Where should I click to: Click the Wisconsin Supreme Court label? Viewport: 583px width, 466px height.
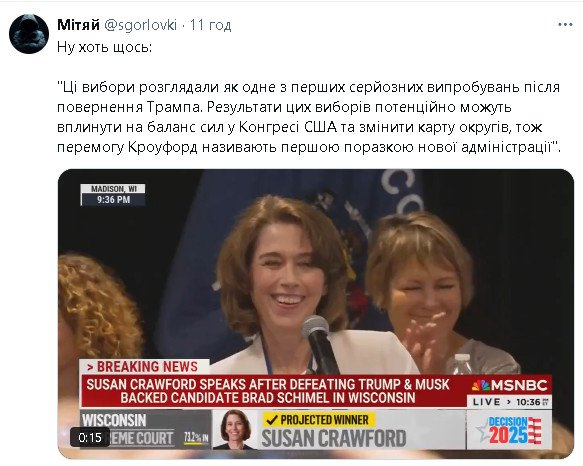pyautogui.click(x=127, y=430)
